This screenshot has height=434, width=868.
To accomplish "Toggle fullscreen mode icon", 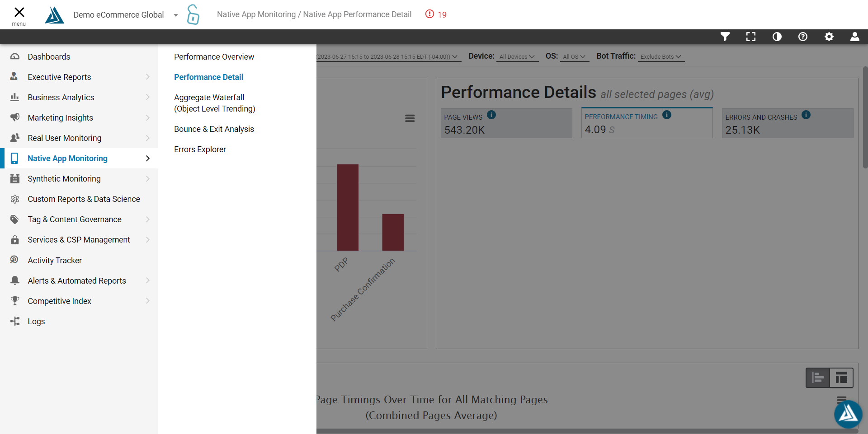I will coord(751,37).
